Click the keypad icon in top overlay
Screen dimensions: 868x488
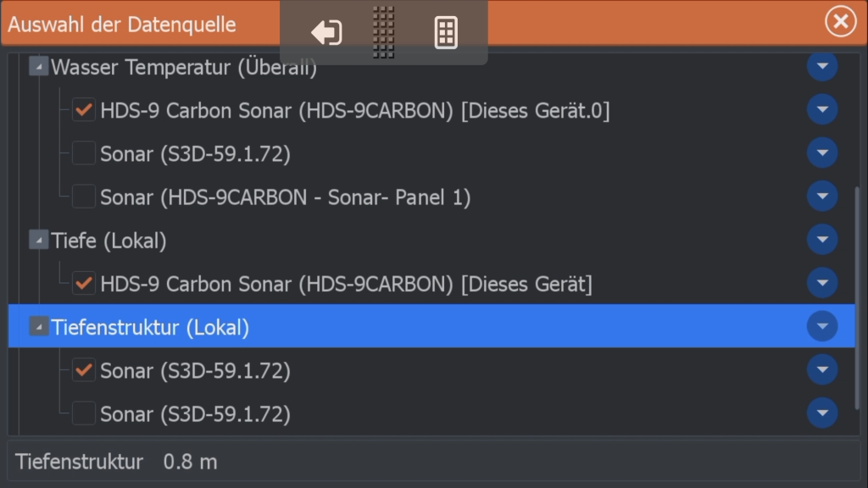tap(446, 33)
